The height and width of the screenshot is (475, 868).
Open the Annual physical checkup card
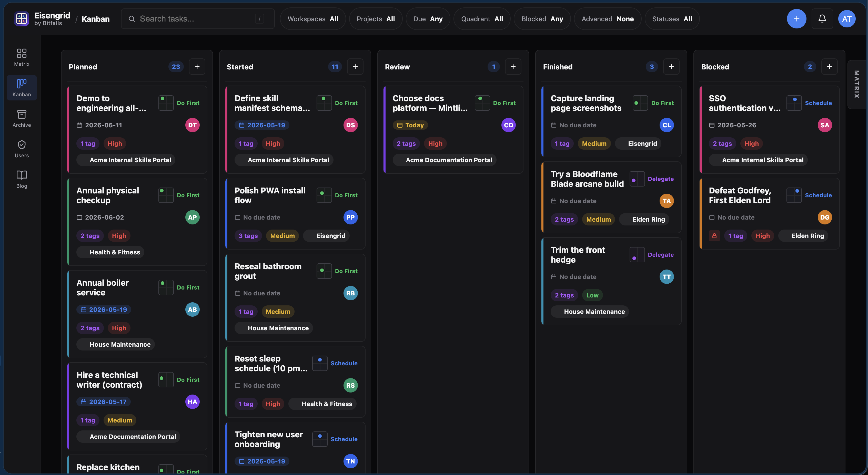137,222
